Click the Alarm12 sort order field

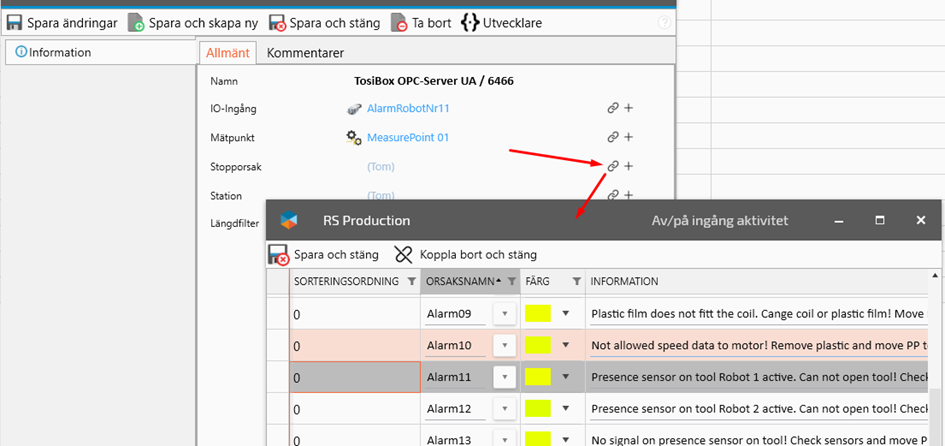tap(350, 409)
